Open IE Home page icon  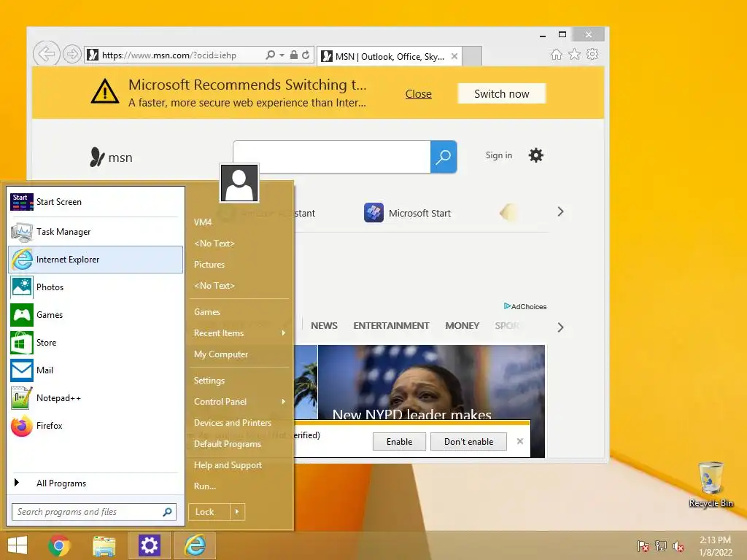(557, 54)
